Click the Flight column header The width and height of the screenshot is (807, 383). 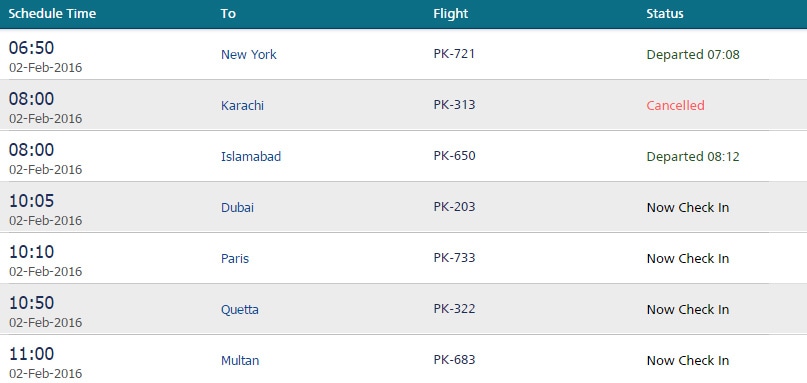(450, 14)
